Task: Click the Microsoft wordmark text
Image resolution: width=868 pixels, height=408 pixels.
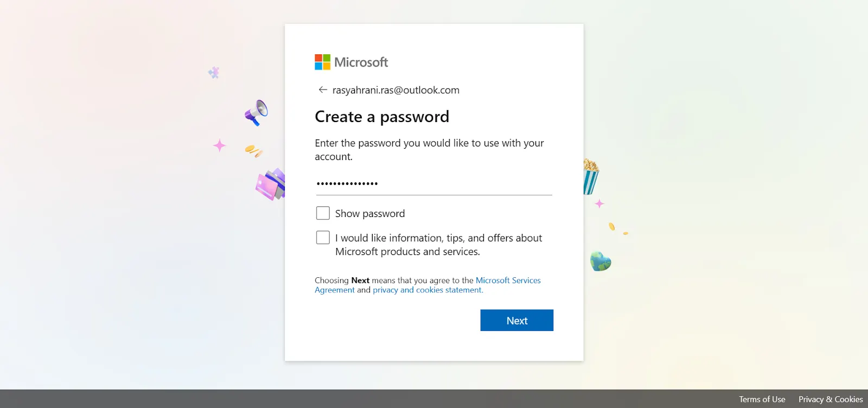Action: point(361,62)
